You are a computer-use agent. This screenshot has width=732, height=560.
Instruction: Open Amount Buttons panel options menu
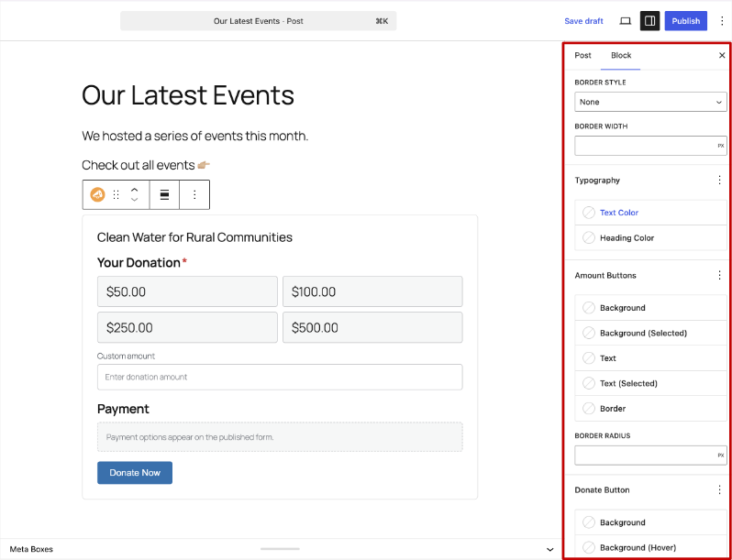pos(719,275)
